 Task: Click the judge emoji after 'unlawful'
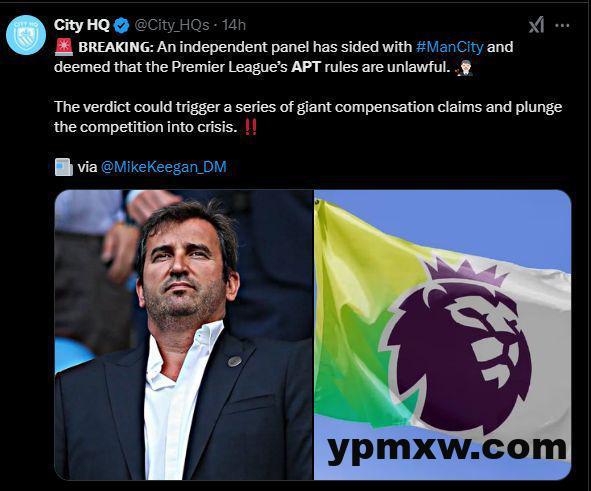click(464, 68)
